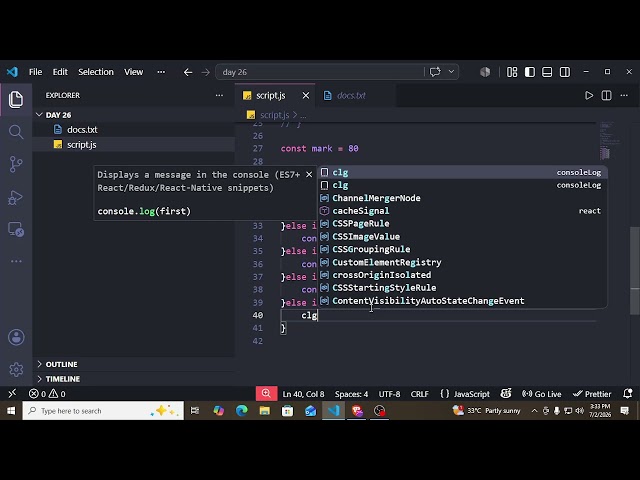Close the script.js tab
This screenshot has width=640, height=480.
pos(306,96)
